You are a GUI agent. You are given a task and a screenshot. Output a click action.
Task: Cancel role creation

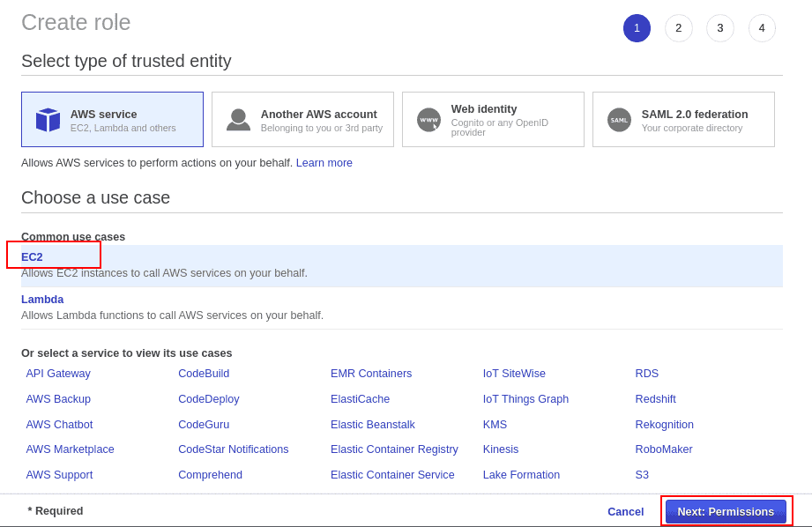pyautogui.click(x=626, y=511)
